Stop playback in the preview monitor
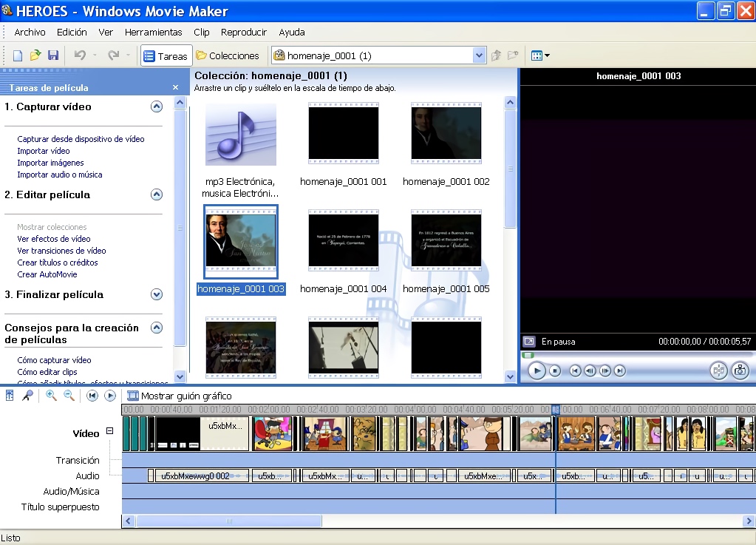The height and width of the screenshot is (545, 756). (555, 371)
